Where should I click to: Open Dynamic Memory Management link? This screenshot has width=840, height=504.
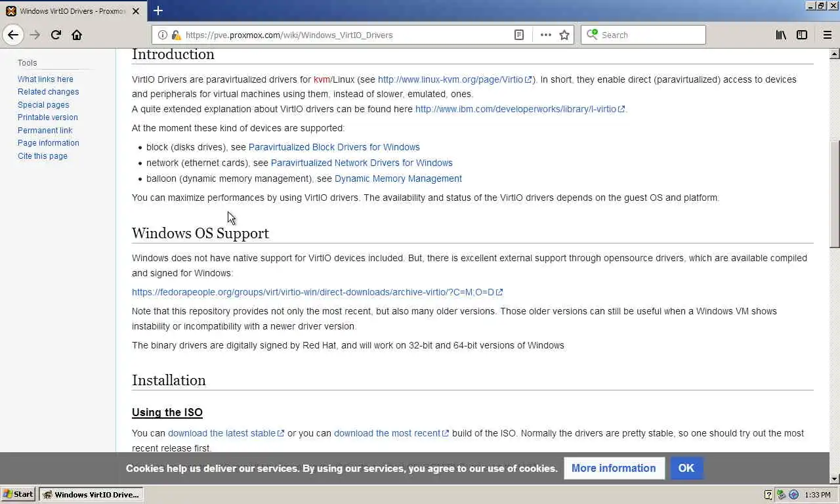click(398, 178)
